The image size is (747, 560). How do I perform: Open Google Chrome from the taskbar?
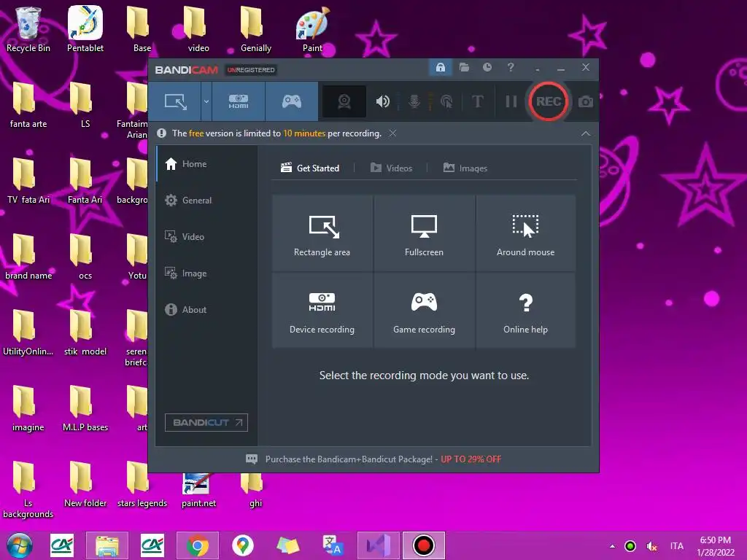click(197, 545)
